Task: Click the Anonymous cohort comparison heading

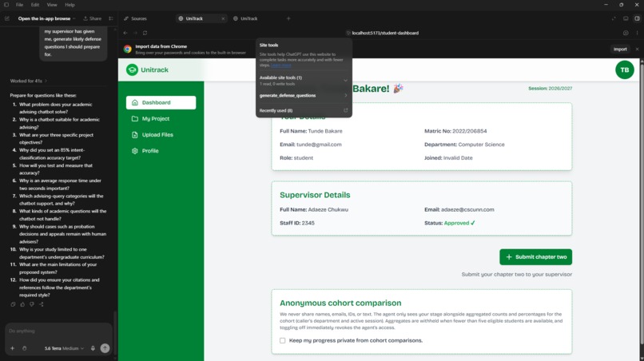Action: pyautogui.click(x=340, y=303)
